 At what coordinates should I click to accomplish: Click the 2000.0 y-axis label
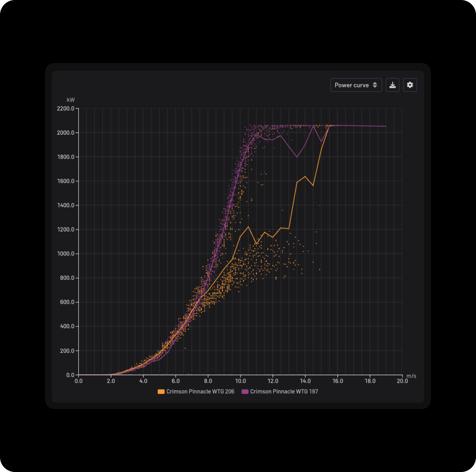[66, 133]
